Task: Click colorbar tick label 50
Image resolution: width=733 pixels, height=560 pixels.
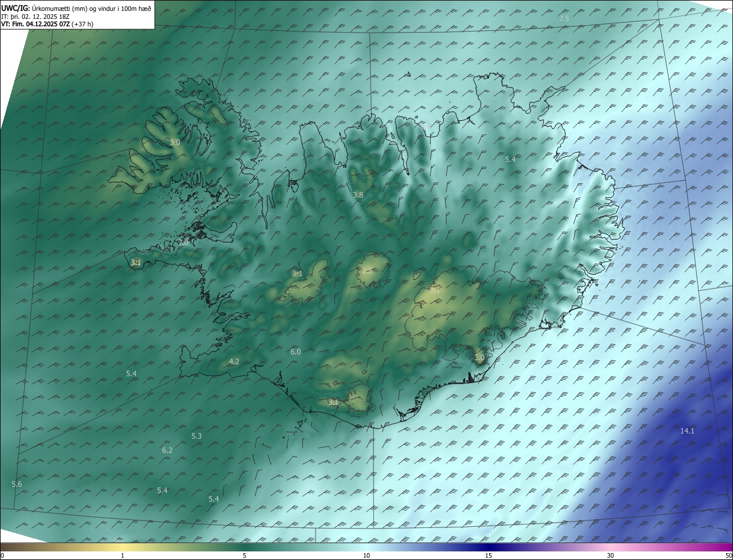Action: [x=728, y=555]
